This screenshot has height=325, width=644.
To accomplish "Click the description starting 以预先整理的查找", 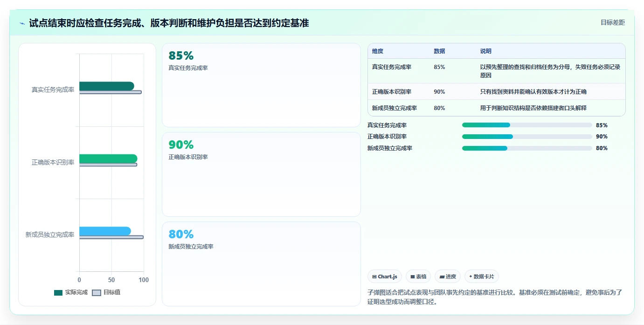I will pos(550,71).
